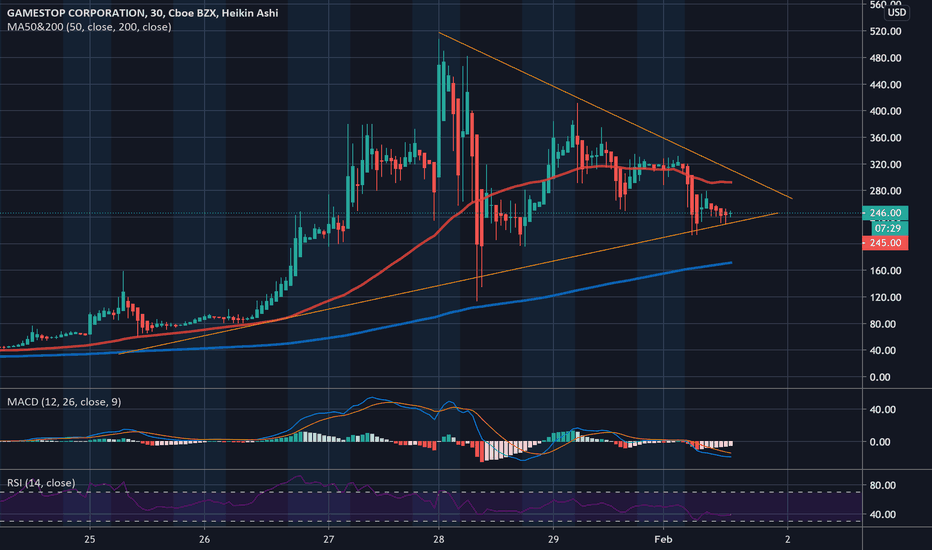Click the 28 date label on time axis
This screenshot has height=550, width=932.
439,539
